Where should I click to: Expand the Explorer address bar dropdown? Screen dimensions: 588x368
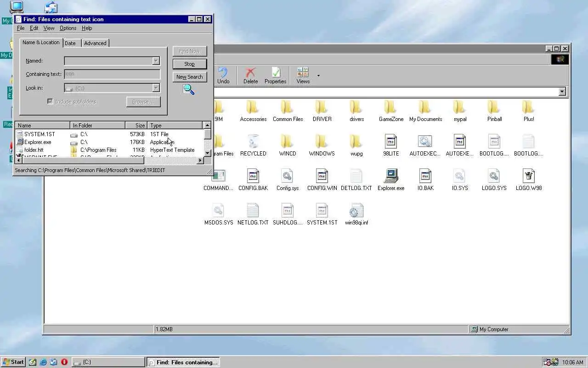562,92
